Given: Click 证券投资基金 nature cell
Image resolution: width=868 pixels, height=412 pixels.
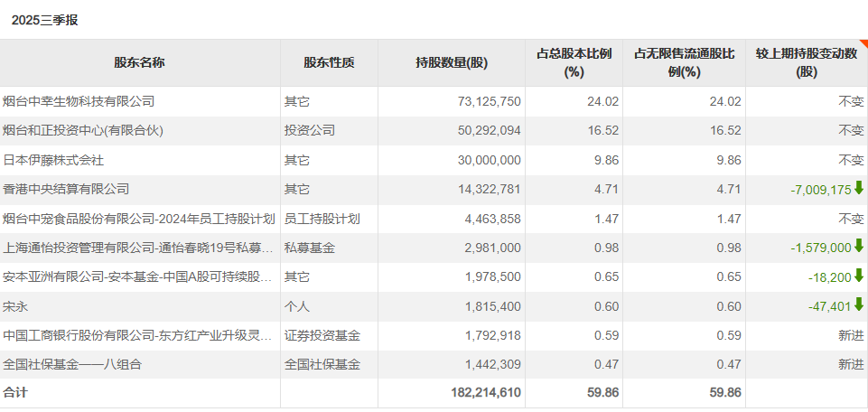Looking at the screenshot, I should [322, 335].
